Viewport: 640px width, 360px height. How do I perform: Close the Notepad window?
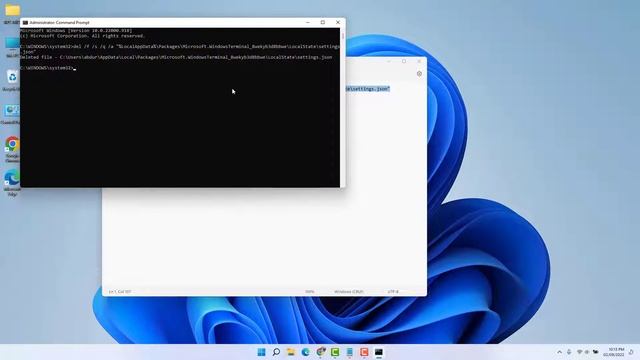click(419, 61)
